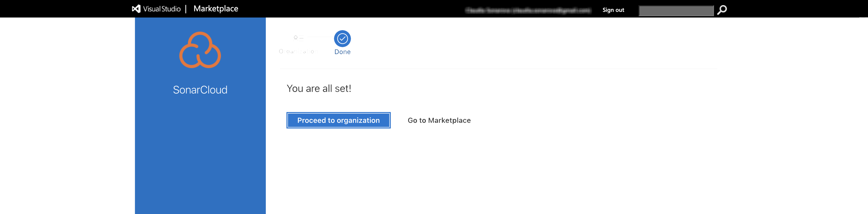The width and height of the screenshot is (868, 214).
Task: Click the 'Done' step label
Action: click(x=342, y=52)
